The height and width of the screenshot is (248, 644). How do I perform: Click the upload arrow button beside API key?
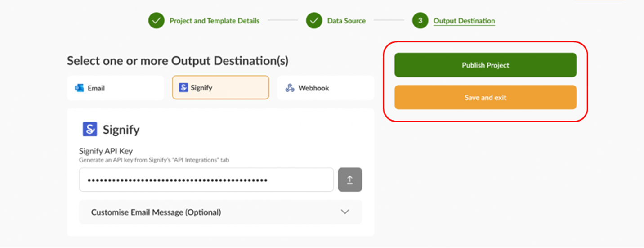point(350,180)
